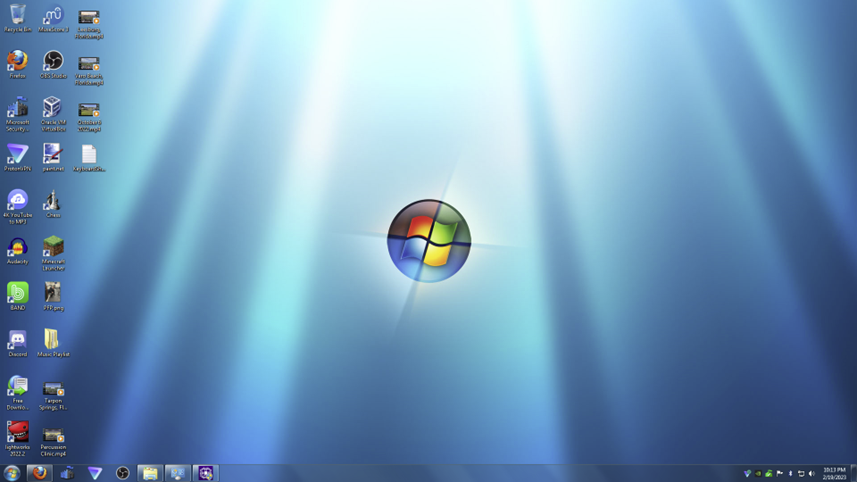This screenshot has width=857, height=482.
Task: Select the Discord desktop shortcut
Action: pyautogui.click(x=17, y=340)
